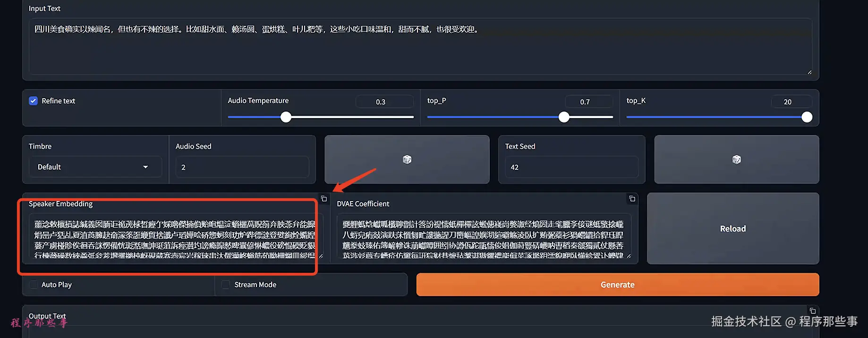Roll the Text Seed dice button
This screenshot has height=338, width=868.
[736, 160]
